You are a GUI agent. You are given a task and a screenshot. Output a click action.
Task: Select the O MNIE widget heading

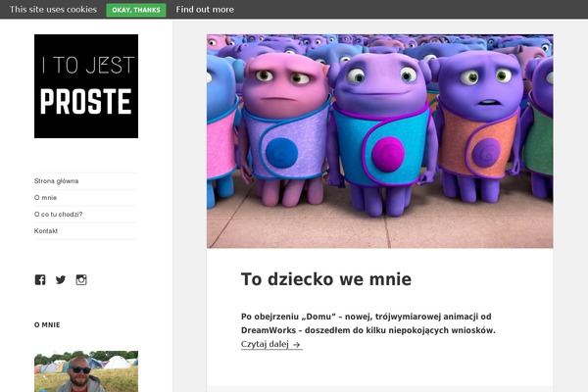47,324
